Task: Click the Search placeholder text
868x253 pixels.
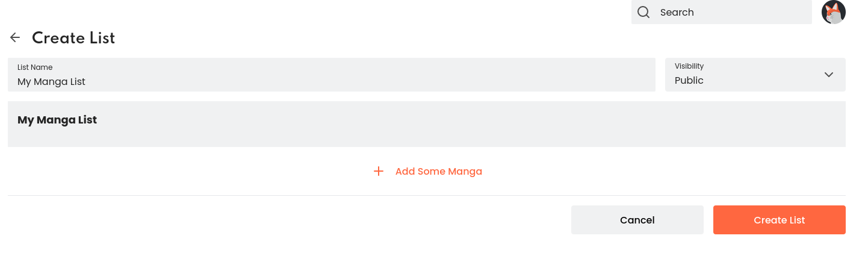Action: click(677, 12)
